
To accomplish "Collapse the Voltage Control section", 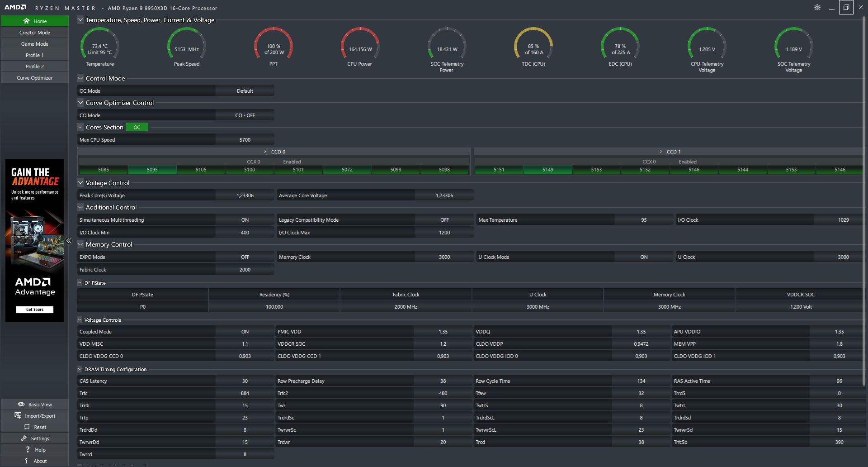I will pyautogui.click(x=80, y=182).
